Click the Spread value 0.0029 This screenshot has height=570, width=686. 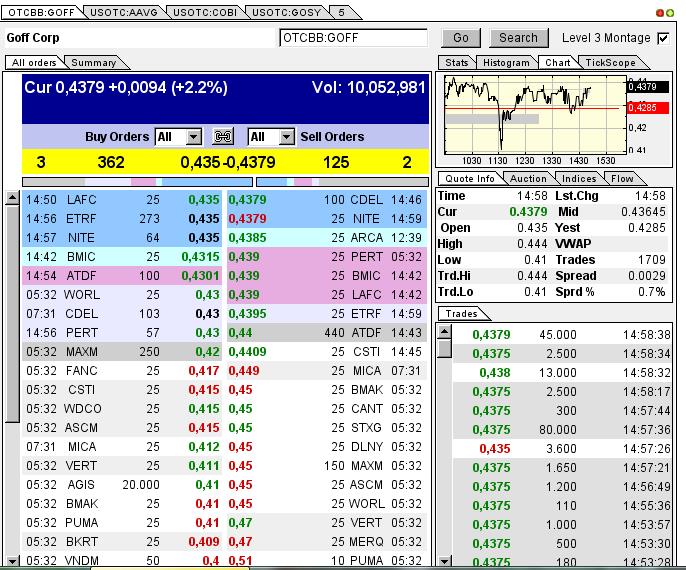pyautogui.click(x=647, y=276)
